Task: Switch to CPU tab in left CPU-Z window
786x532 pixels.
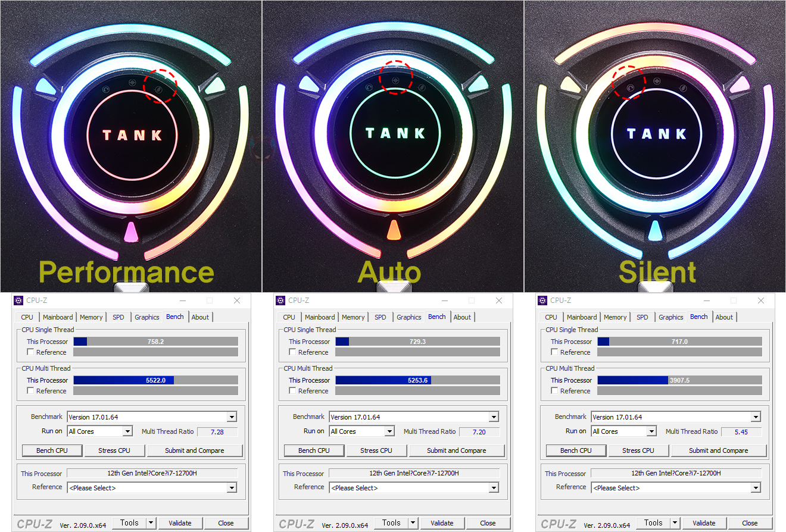Action: coord(27,317)
